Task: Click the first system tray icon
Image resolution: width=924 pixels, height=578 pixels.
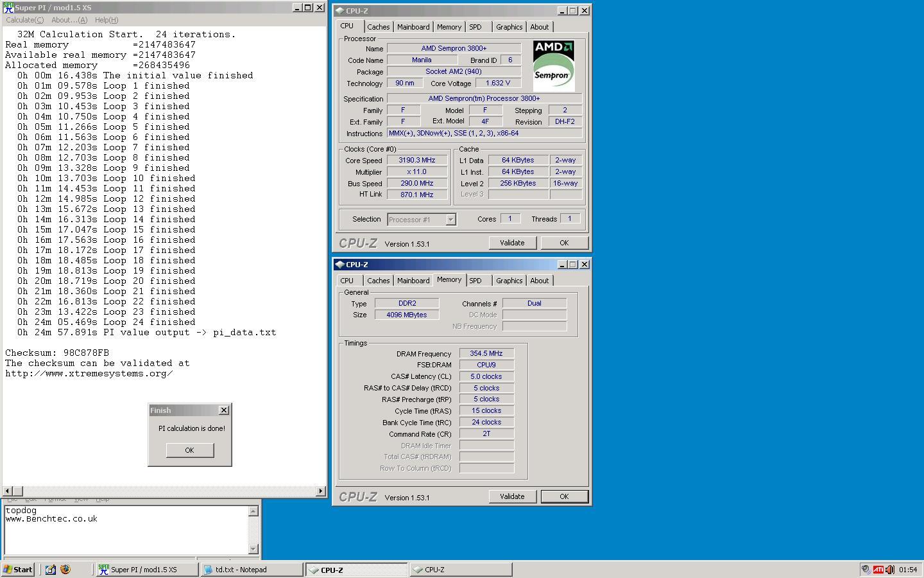Action: 866,570
